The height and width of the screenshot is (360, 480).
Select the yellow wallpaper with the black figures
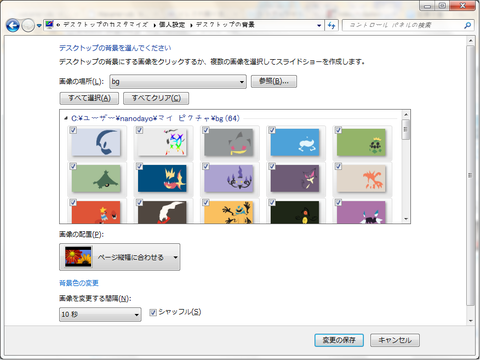click(229, 212)
